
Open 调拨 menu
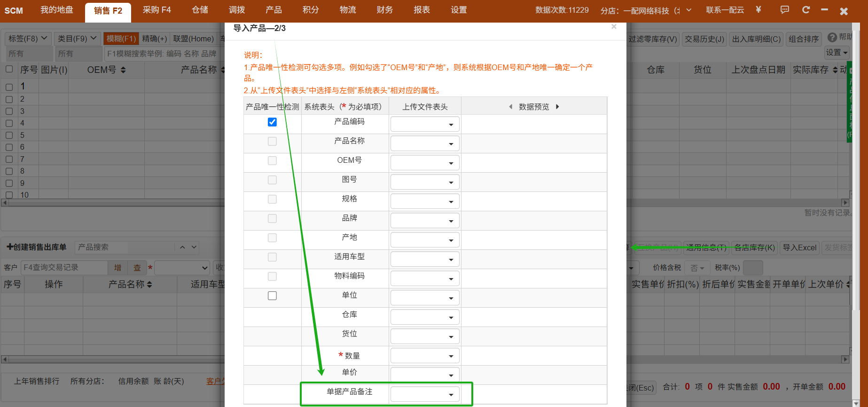point(237,10)
